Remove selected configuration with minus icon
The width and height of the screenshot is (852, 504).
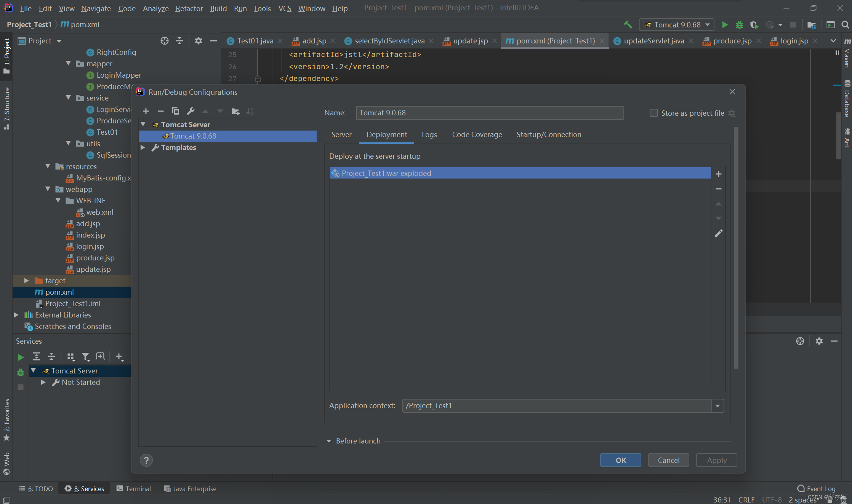[160, 111]
